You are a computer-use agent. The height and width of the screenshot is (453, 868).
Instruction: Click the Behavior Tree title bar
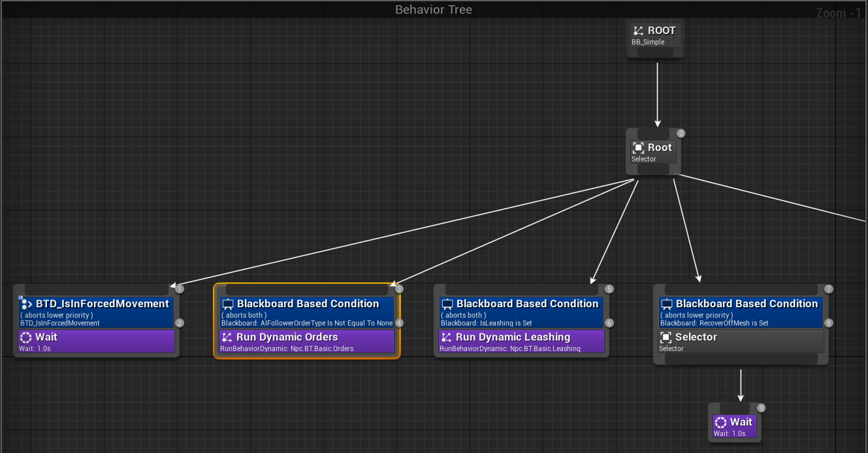click(x=434, y=9)
